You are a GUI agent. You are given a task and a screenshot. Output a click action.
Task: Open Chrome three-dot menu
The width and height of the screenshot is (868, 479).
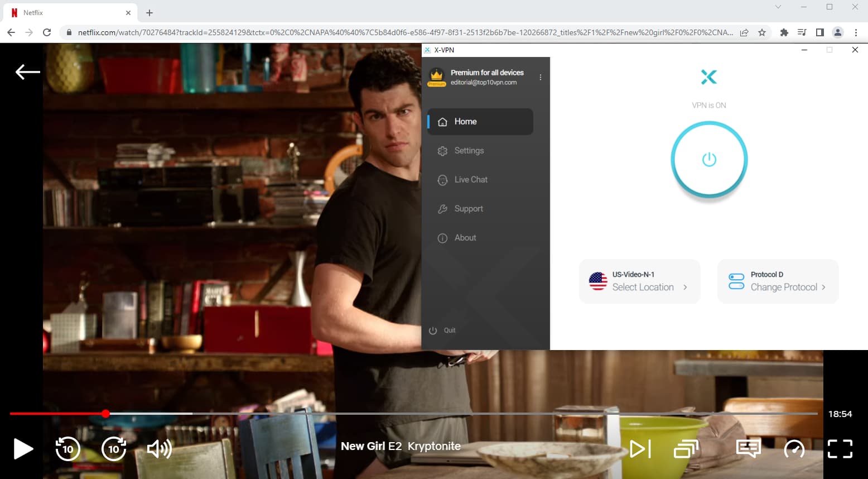[856, 32]
